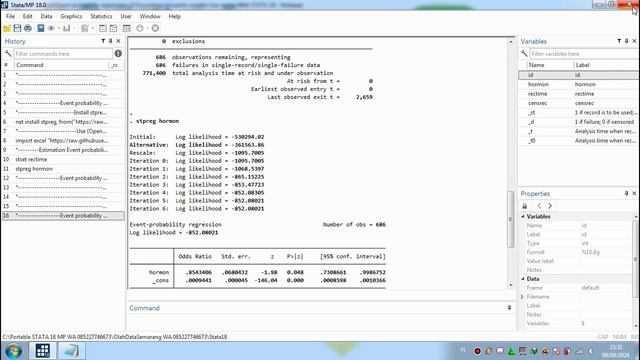The image size is (640, 360).
Task: Select 'stpreg hormon' command in History
Action: click(x=63, y=169)
